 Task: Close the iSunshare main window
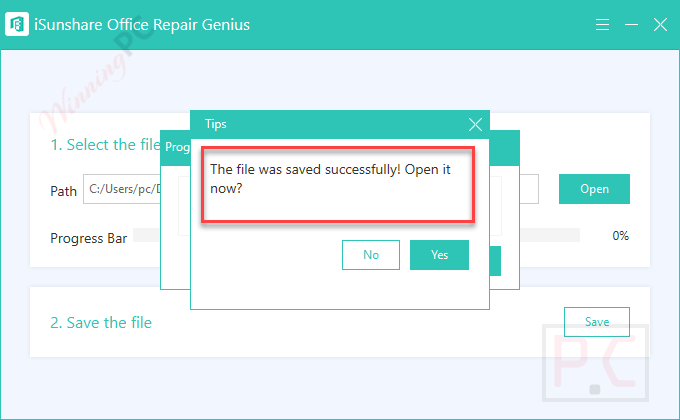660,24
